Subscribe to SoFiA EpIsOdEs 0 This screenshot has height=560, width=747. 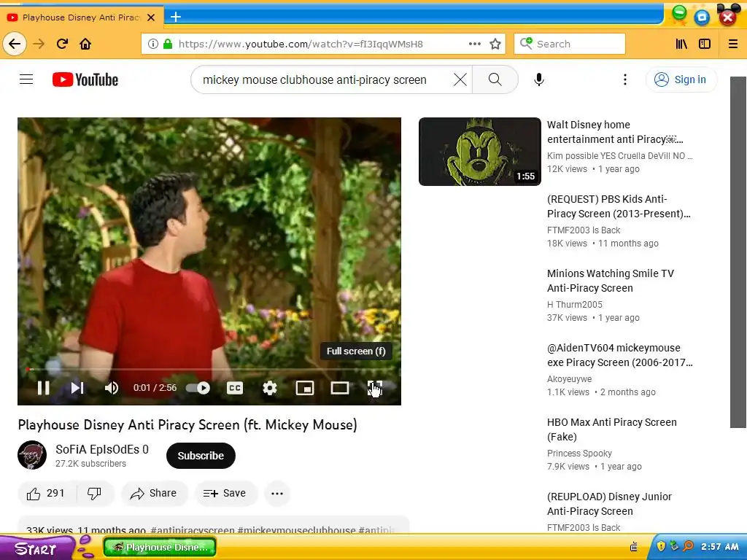201,456
